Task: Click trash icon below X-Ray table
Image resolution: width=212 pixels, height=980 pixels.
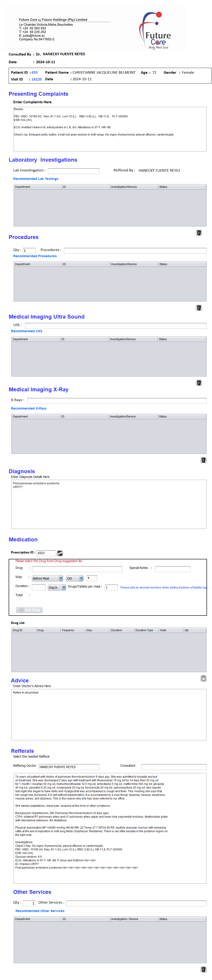Action: tap(203, 460)
